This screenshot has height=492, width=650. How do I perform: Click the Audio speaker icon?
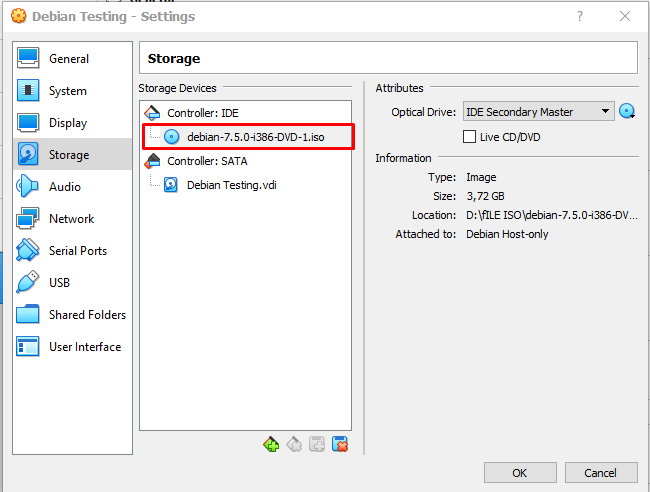[27, 186]
